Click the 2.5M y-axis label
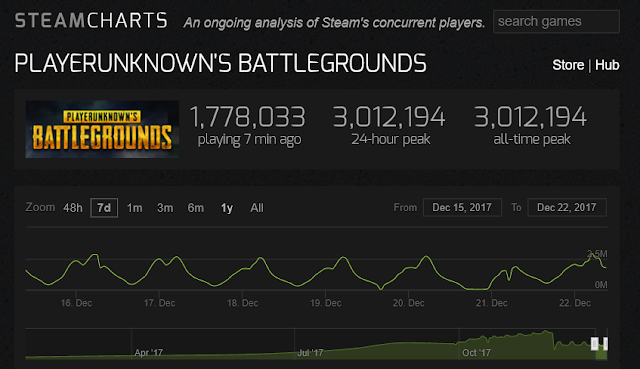Screen dimensions: 640x369 tap(597, 254)
